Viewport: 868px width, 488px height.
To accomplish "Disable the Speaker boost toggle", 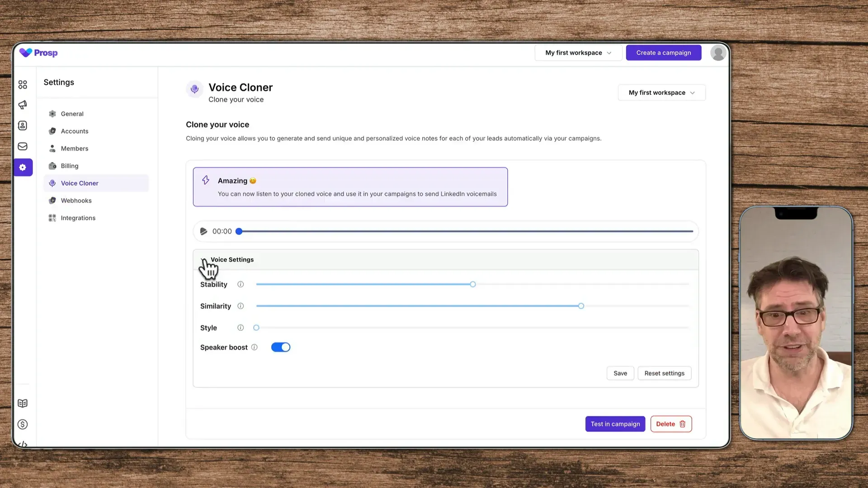I will coord(281,347).
